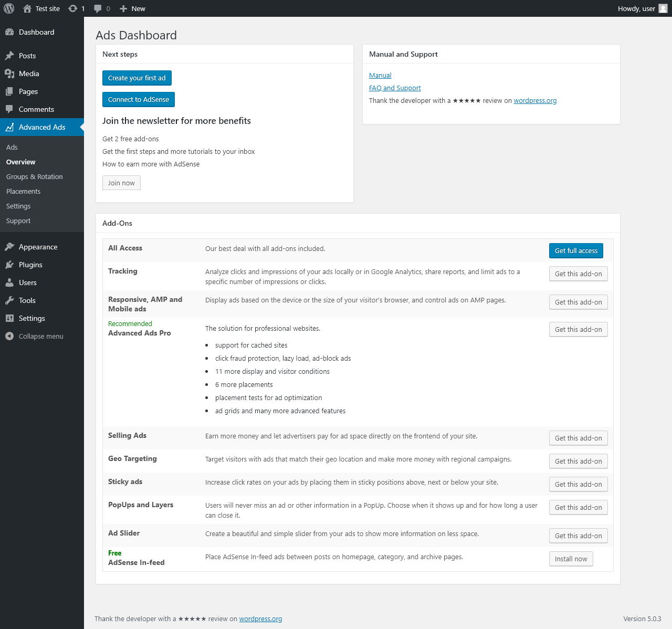Click the home icon beside Test site

tap(27, 8)
